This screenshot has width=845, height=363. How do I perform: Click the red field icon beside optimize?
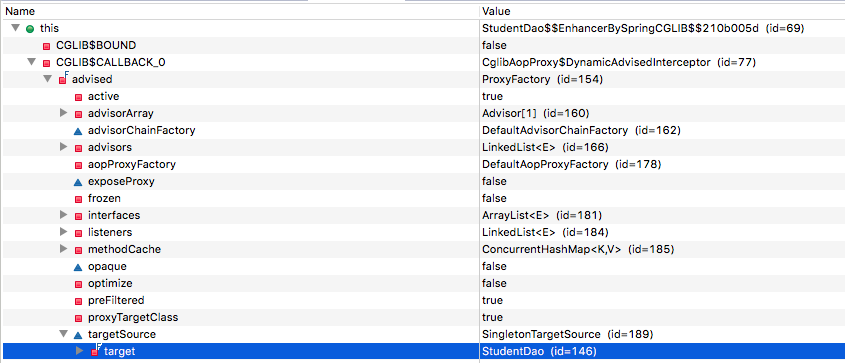(x=78, y=284)
